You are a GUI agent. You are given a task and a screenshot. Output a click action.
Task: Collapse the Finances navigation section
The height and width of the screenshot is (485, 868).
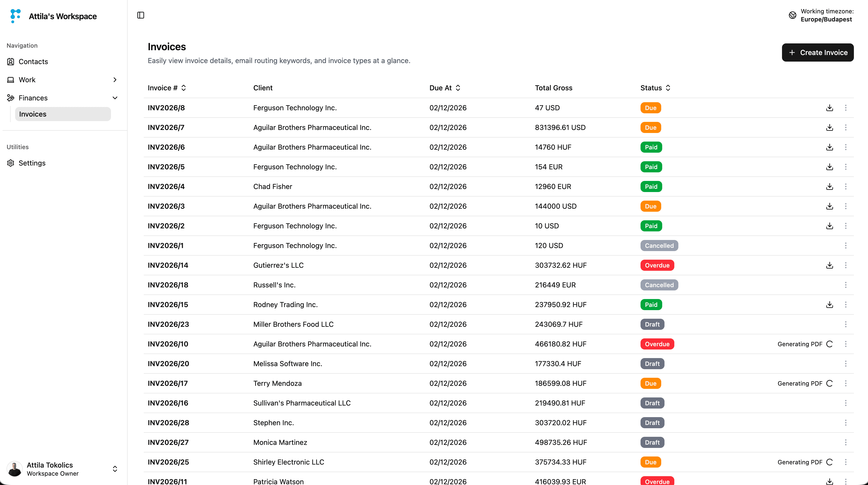point(115,98)
